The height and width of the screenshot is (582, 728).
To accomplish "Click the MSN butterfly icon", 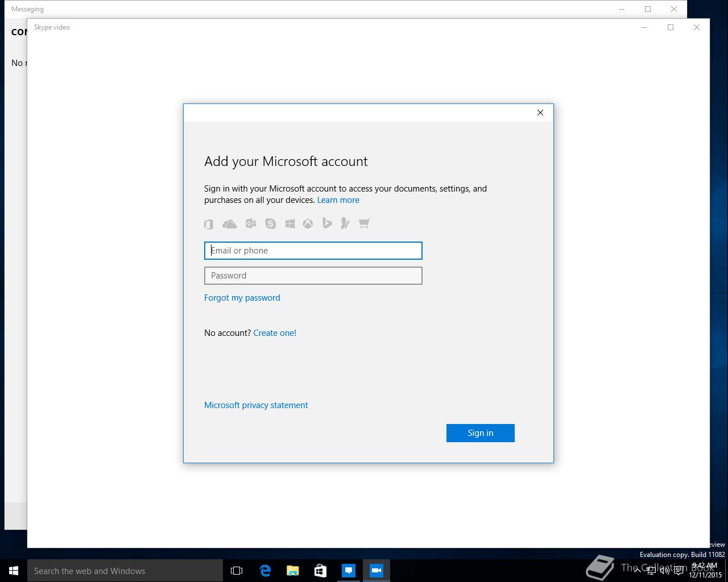I will tap(345, 223).
